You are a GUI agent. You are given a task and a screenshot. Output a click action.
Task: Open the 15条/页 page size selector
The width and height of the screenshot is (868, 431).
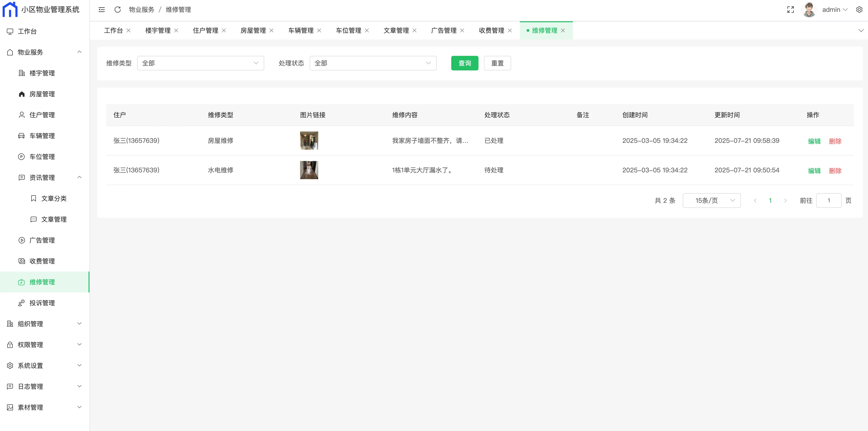711,201
